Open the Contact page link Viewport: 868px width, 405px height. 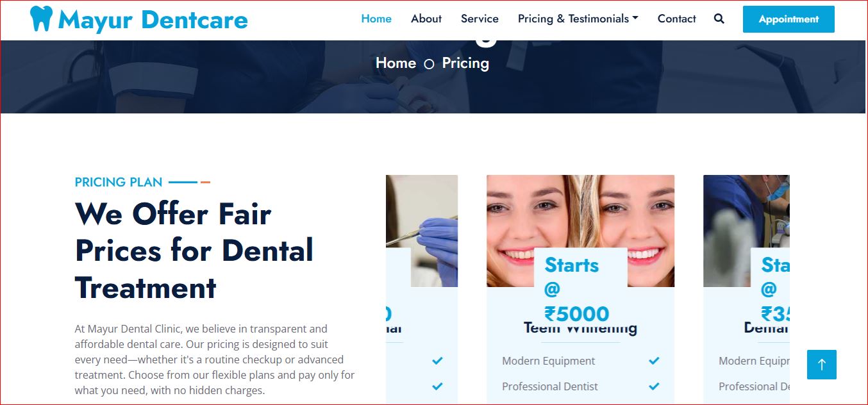click(676, 19)
